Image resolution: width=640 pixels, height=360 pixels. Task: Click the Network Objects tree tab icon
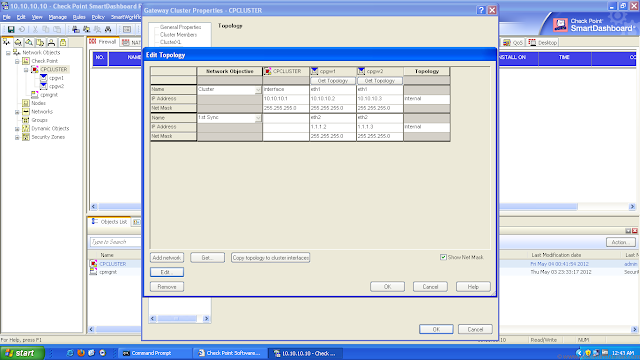coord(7,42)
